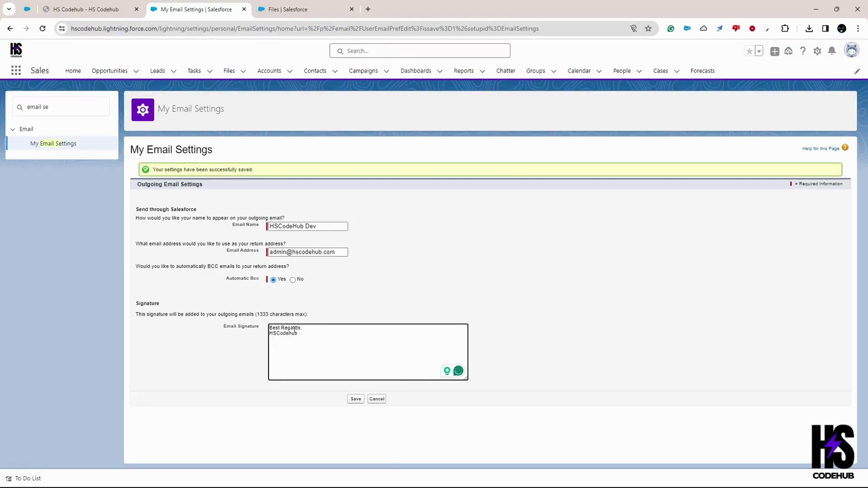View site information icon in address bar
Image resolution: width=868 pixels, height=488 pixels.
coord(62,29)
